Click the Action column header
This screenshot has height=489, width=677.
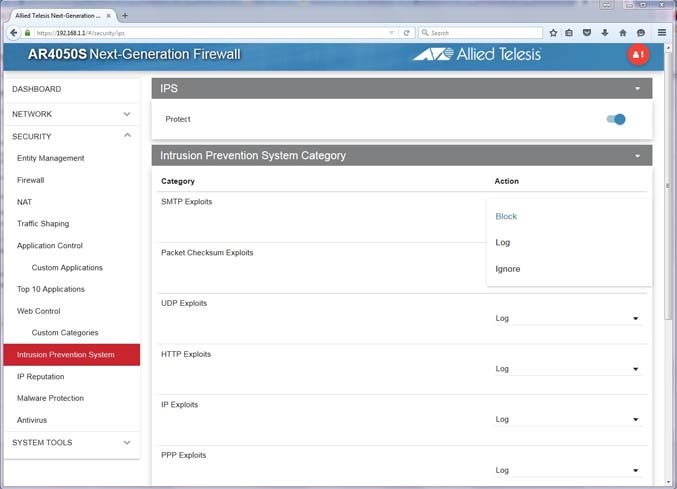(x=506, y=181)
